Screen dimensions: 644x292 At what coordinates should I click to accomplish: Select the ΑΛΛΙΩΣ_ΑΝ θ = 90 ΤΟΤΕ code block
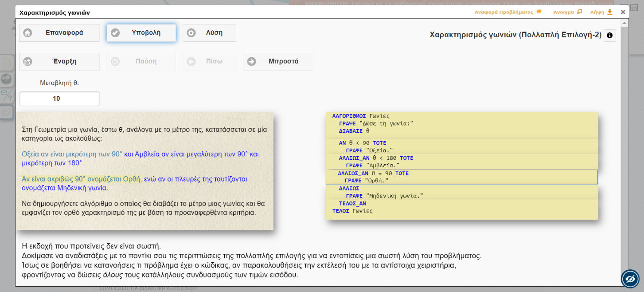461,177
